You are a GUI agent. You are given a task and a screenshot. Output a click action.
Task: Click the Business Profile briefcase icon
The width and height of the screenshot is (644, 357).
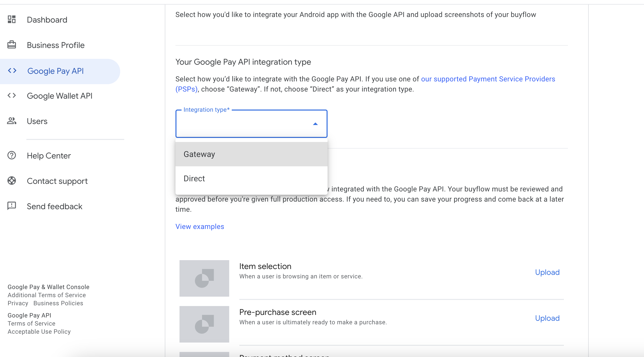click(12, 45)
